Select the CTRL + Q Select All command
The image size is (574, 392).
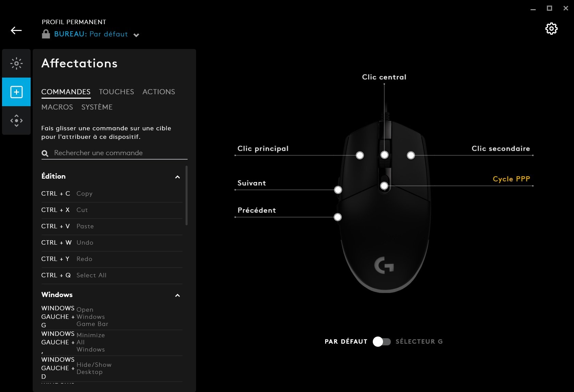tap(112, 275)
